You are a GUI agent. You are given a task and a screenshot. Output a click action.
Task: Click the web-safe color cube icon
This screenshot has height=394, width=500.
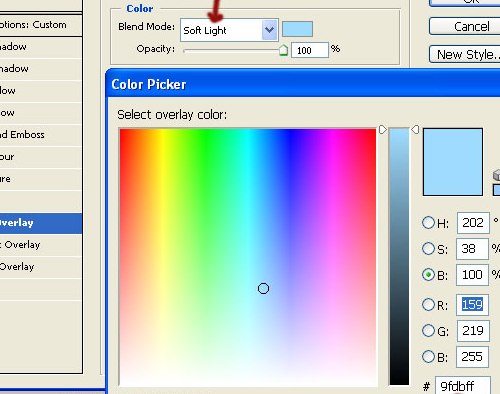pyautogui.click(x=497, y=175)
